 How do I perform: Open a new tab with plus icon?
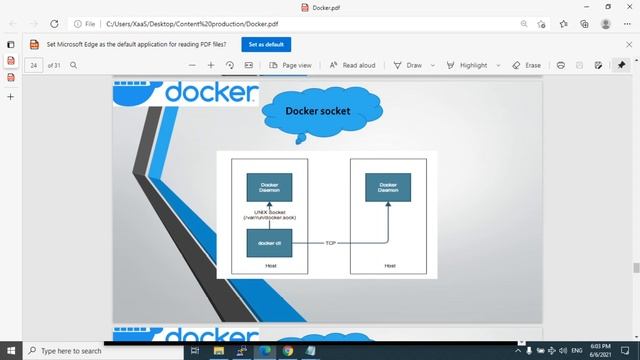point(11,97)
